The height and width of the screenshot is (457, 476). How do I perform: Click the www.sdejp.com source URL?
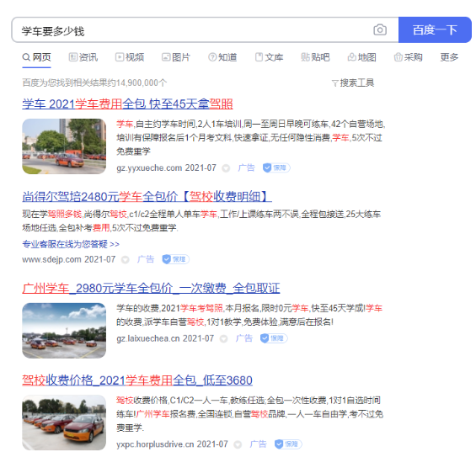tap(51, 259)
